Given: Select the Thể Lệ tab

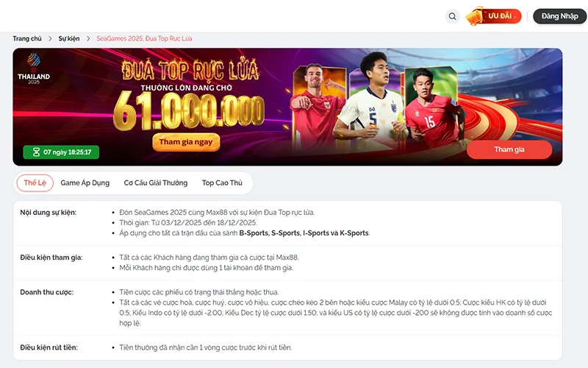Looking at the screenshot, I should click(35, 183).
